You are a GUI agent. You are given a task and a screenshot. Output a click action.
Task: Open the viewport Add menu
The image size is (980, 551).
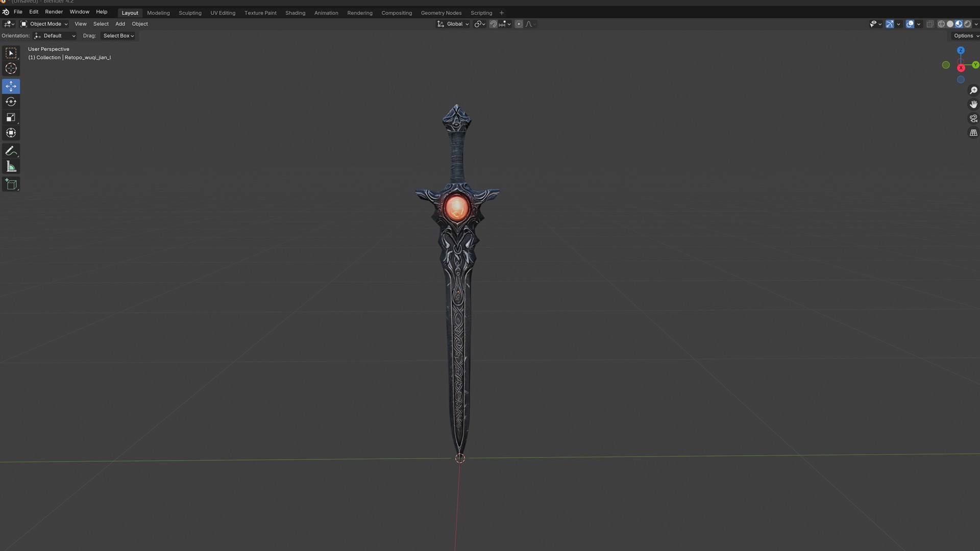(x=120, y=24)
